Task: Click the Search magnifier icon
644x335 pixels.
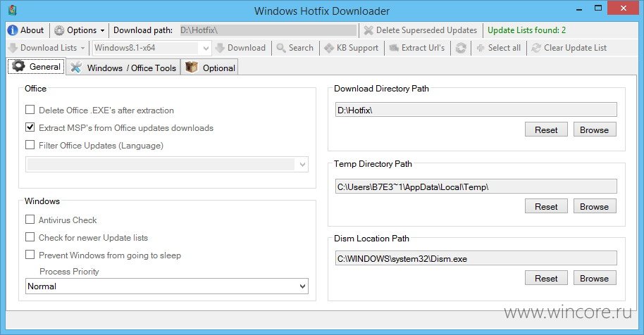Action: tap(281, 48)
